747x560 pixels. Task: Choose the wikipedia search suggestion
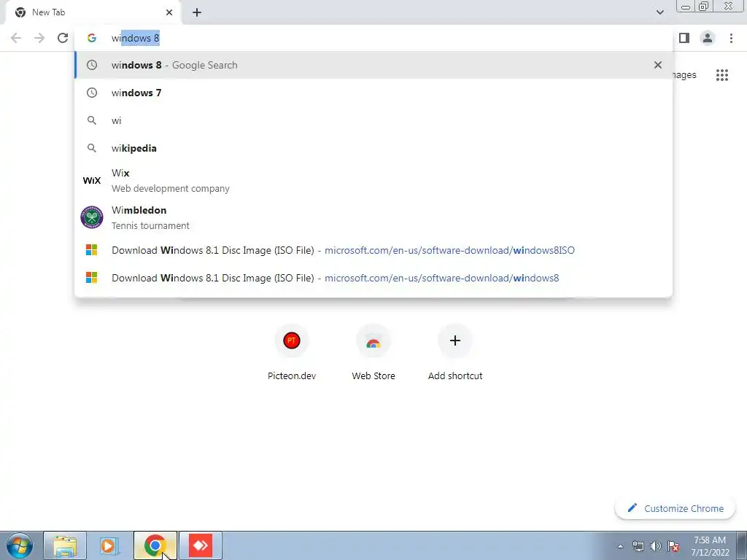[x=373, y=148]
